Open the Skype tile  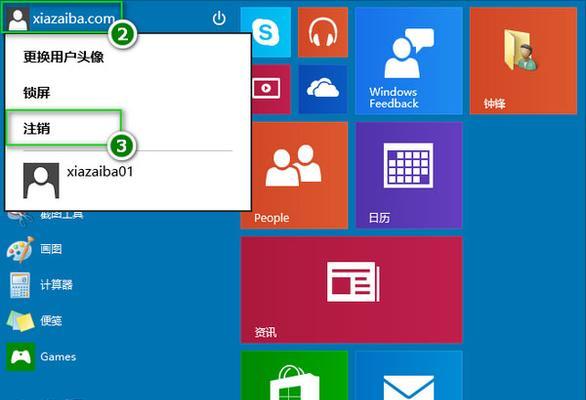266,32
